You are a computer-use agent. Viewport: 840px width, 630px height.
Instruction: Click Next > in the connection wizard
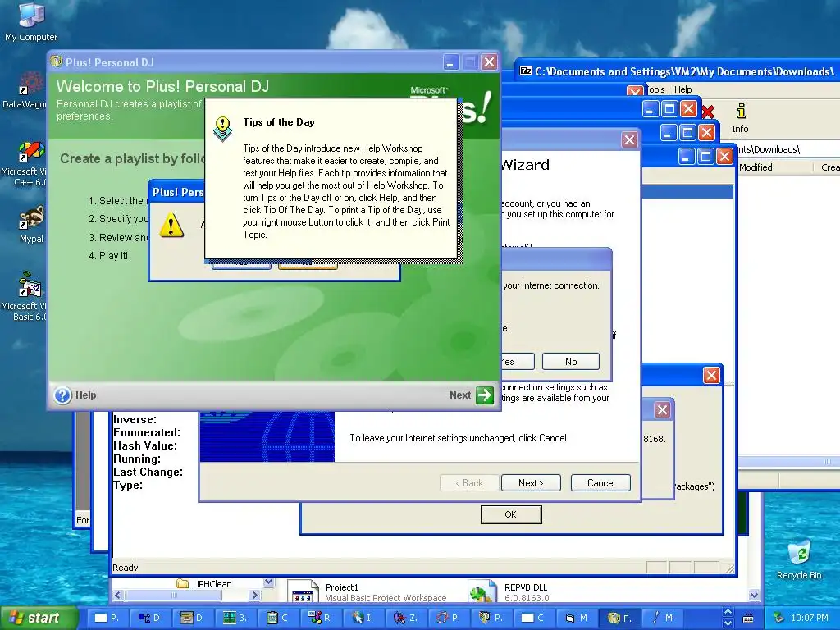[531, 482]
